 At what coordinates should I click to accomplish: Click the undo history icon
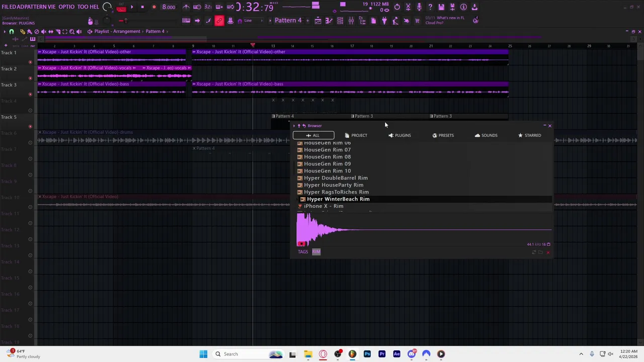coord(397,7)
